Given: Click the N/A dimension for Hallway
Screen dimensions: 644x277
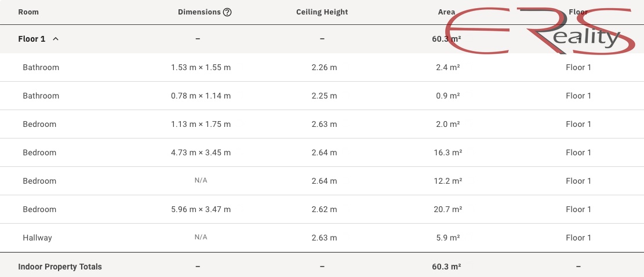Looking at the screenshot, I should pos(201,237).
